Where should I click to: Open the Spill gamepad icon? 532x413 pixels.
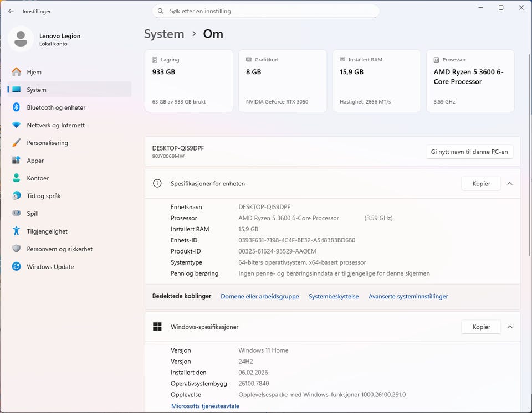point(16,214)
